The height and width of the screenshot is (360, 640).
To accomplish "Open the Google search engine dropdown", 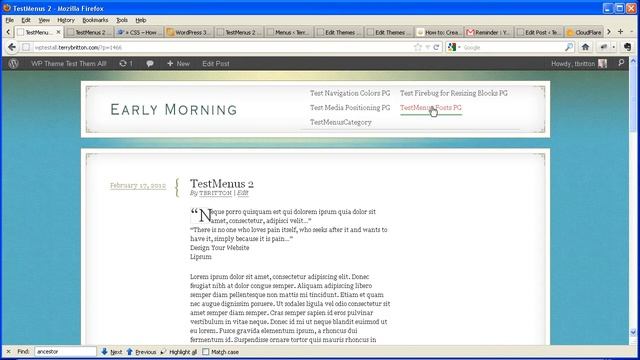I will [454, 47].
